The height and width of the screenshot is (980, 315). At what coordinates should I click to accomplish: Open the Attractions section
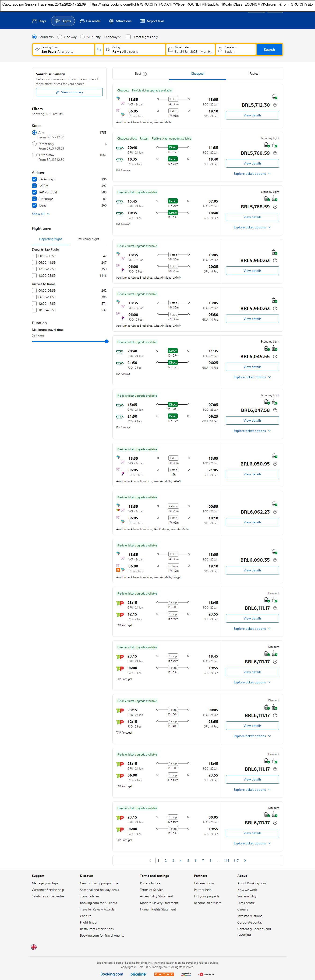(120, 21)
